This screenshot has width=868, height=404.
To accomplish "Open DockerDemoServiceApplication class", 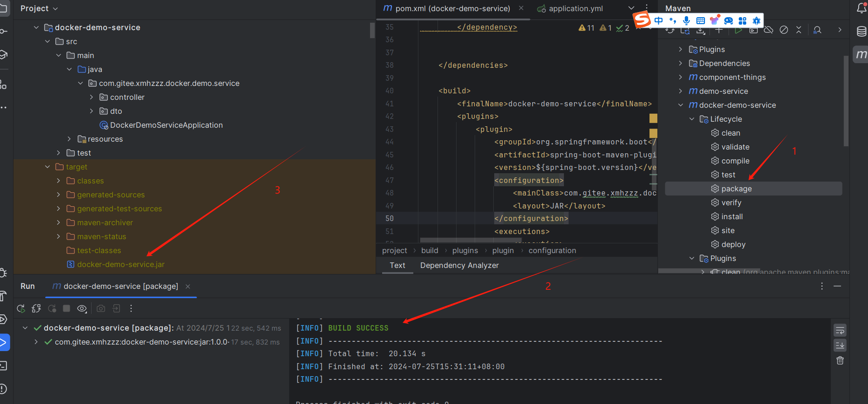I will coord(166,125).
